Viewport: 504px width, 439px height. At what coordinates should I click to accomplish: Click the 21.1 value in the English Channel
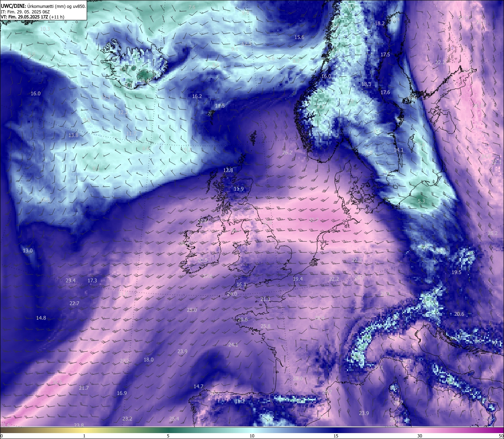pos(265,299)
